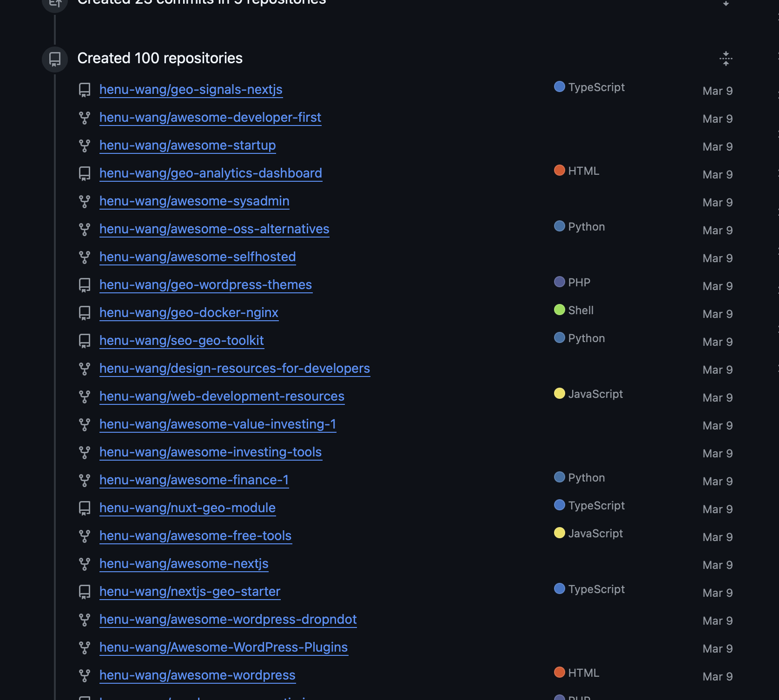
Task: Visit henu-wang/design-resources-for-developers link
Action: (234, 369)
